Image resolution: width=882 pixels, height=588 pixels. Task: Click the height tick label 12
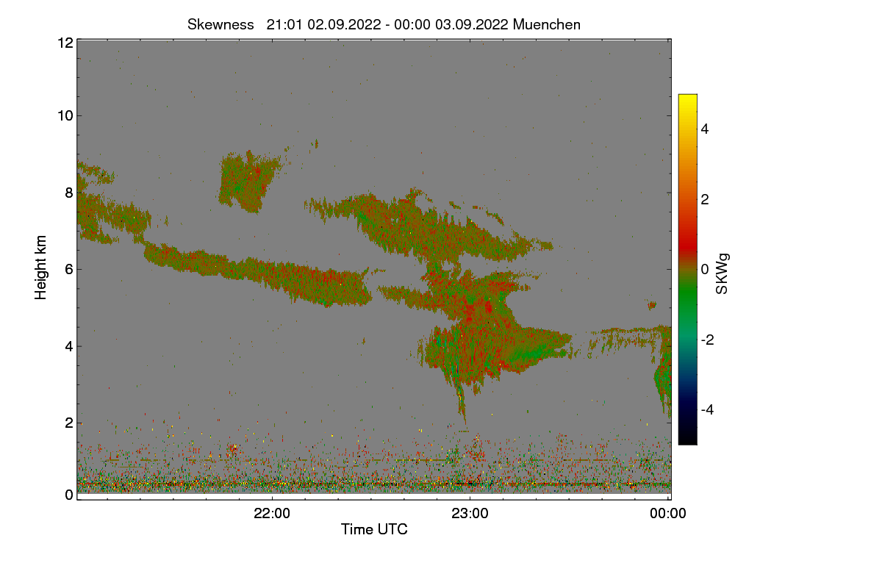pos(64,43)
